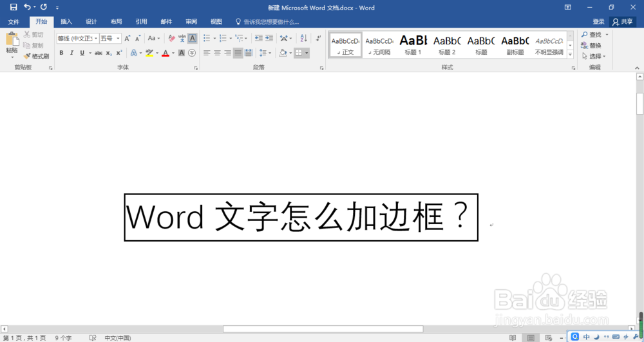Click the phonetic guide 文 icon
This screenshot has height=342, width=644.
182,38
